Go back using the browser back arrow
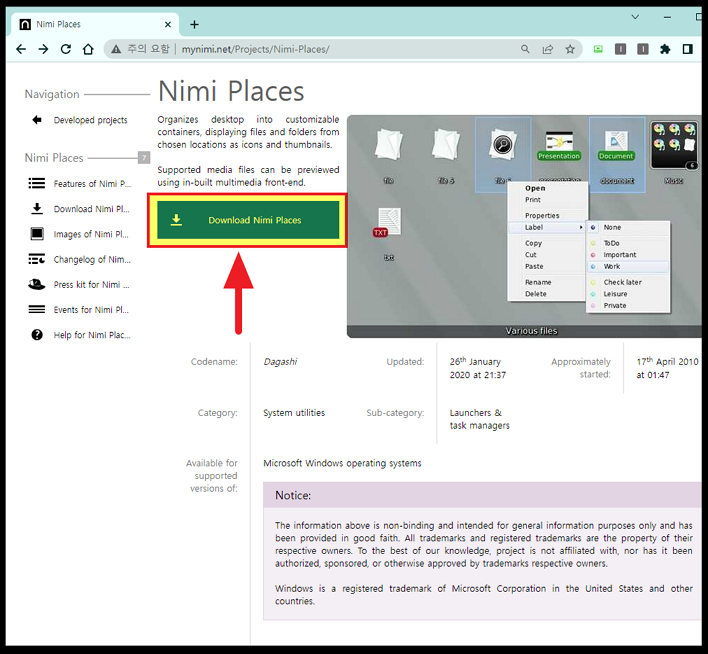The width and height of the screenshot is (708, 654). point(21,49)
